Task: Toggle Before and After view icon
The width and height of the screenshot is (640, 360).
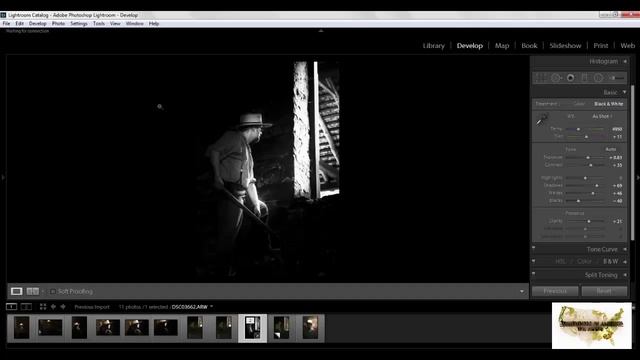Action: click(32, 291)
